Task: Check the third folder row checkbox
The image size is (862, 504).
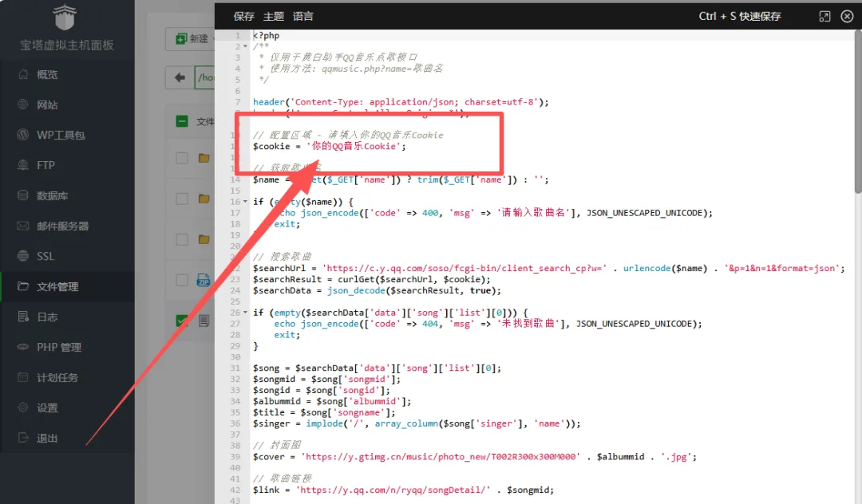Action: pos(182,239)
